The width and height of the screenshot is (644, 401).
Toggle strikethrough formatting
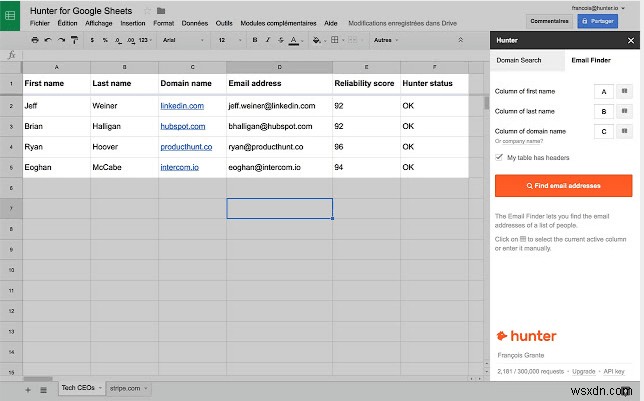tap(281, 40)
